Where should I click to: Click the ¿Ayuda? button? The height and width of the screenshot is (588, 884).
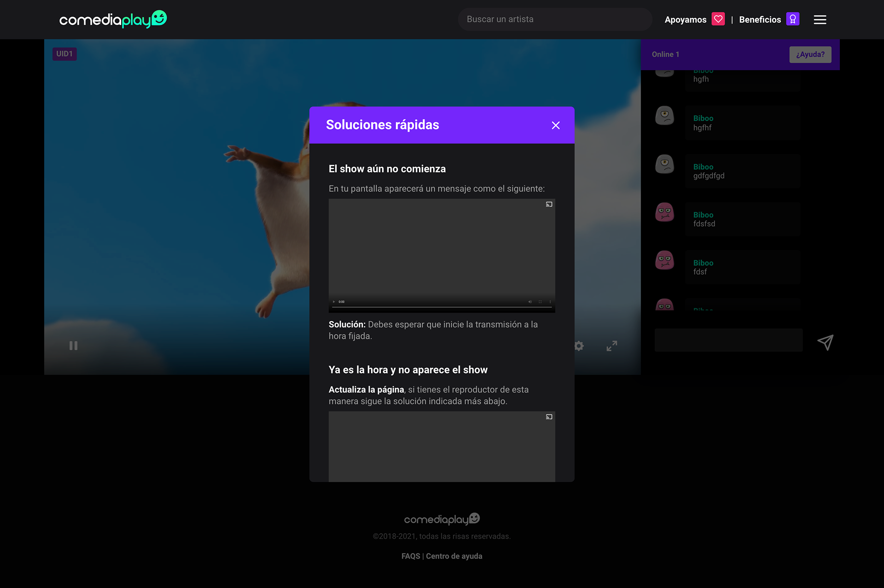pos(810,54)
